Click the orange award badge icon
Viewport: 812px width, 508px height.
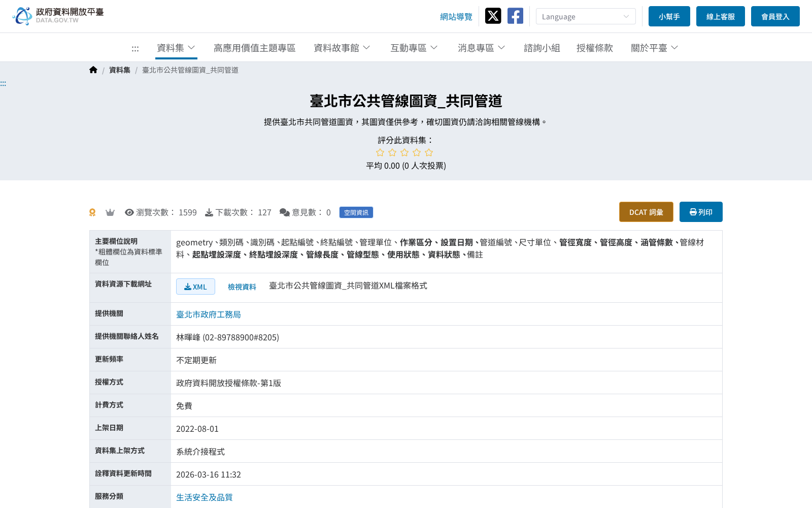92,212
